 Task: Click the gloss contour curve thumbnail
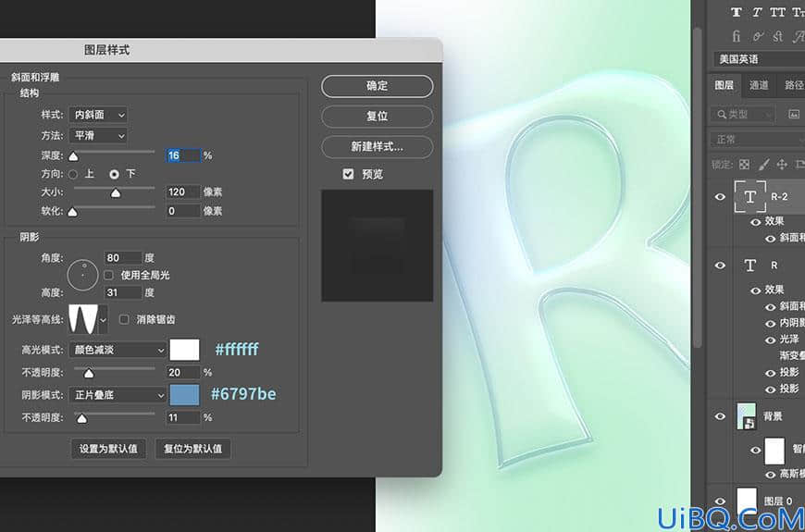83,320
